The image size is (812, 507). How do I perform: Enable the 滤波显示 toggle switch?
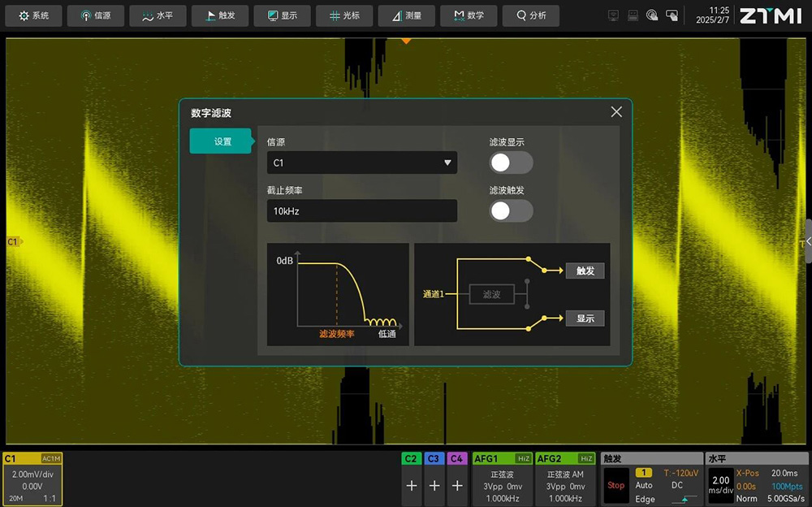(511, 162)
